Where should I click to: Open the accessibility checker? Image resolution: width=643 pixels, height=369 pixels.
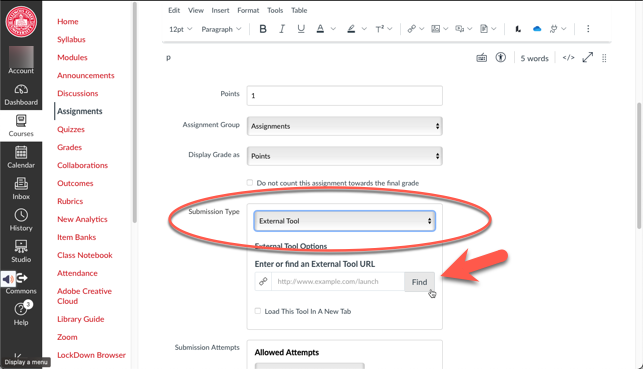(x=501, y=57)
